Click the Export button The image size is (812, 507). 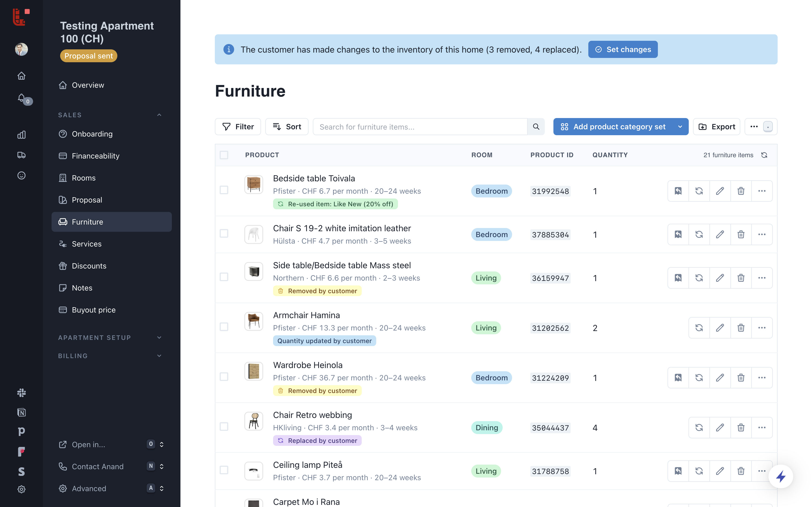(716, 127)
